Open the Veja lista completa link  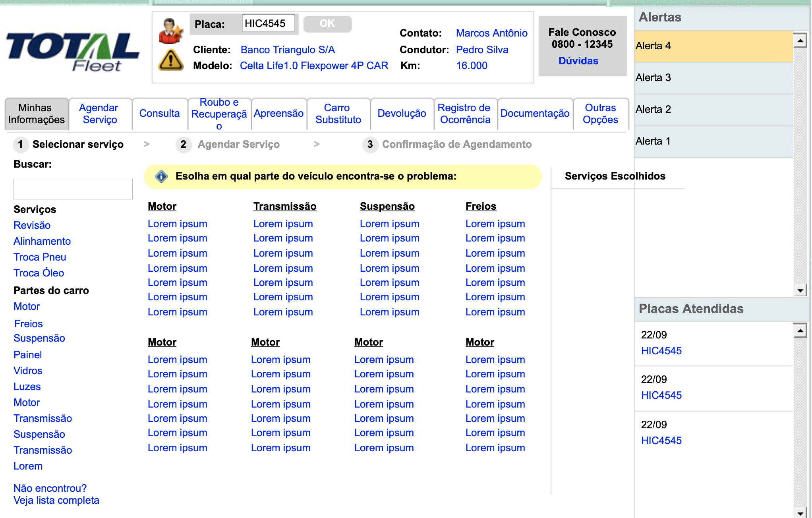56,500
